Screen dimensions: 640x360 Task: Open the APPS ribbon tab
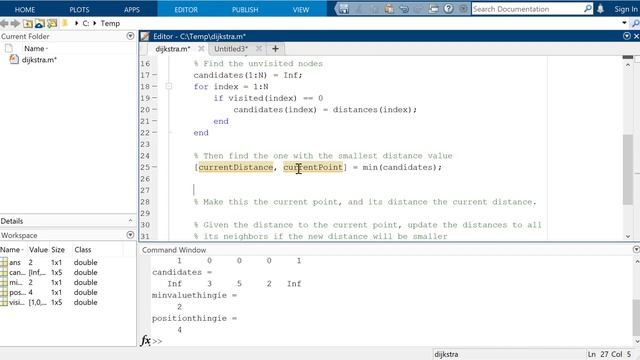click(x=132, y=9)
